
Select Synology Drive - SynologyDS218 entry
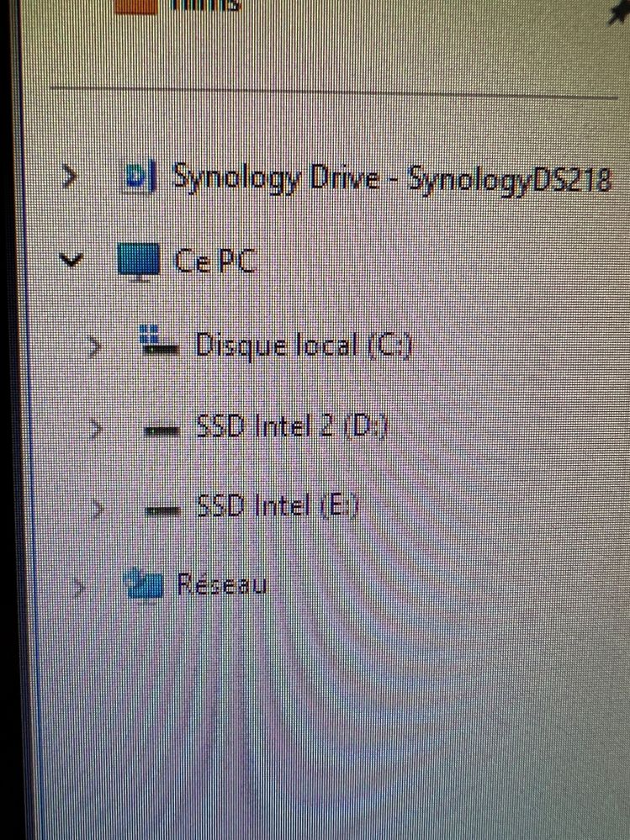click(x=392, y=178)
